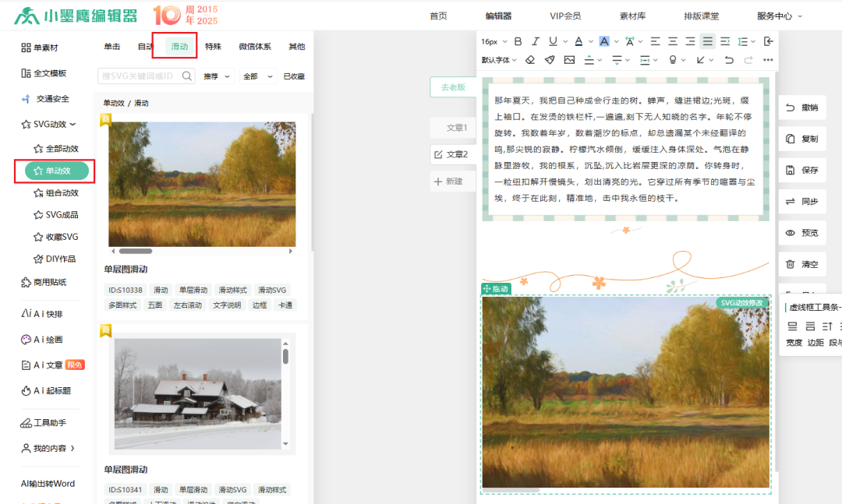Click the 复制 button
842x504 pixels.
click(x=801, y=139)
